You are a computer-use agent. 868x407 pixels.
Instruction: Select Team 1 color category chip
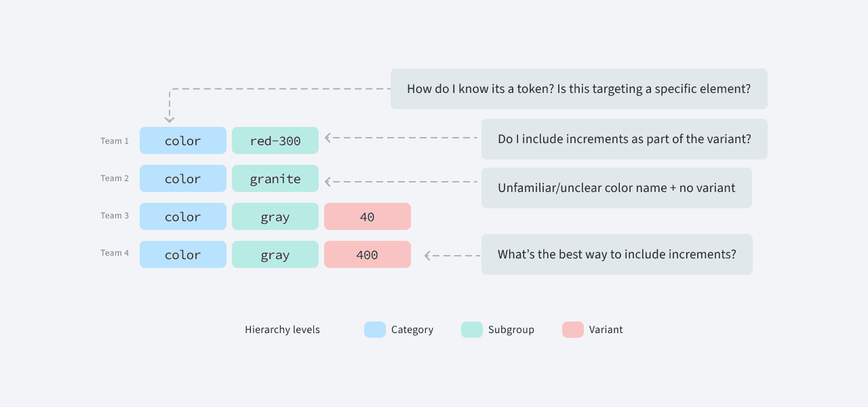pos(183,140)
